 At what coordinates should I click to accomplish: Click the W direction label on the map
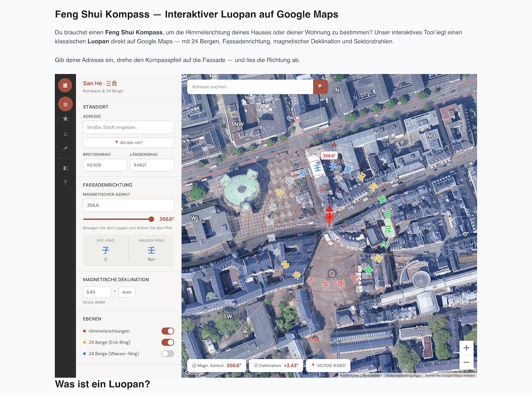[194, 218]
